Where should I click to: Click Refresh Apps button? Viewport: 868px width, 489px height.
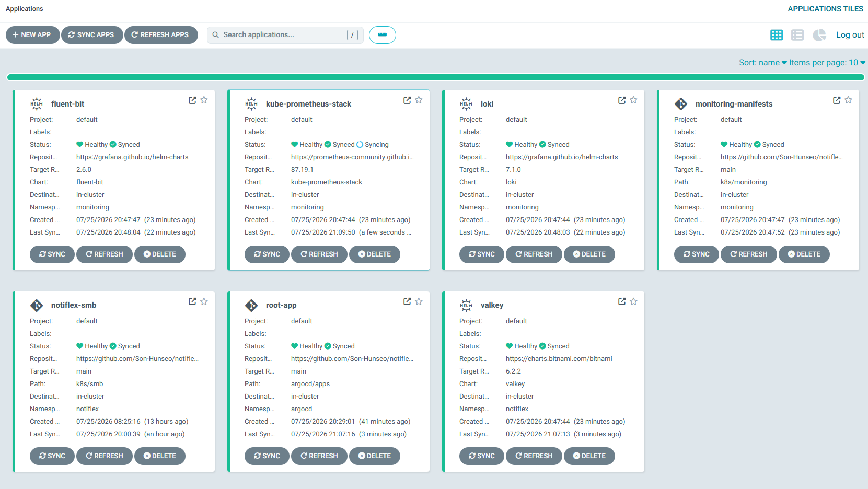click(161, 35)
